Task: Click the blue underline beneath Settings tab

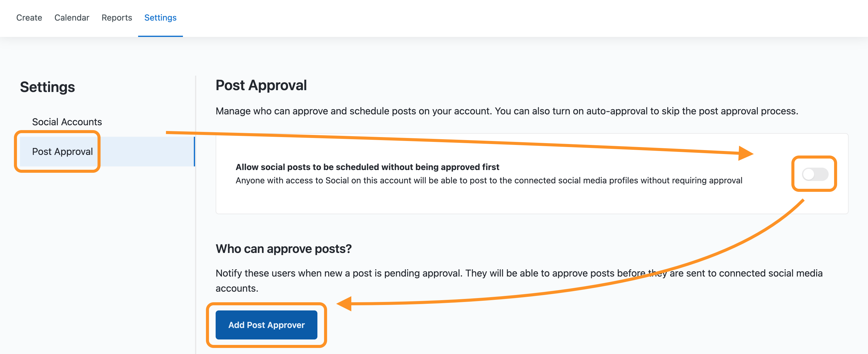Action: 161,36
